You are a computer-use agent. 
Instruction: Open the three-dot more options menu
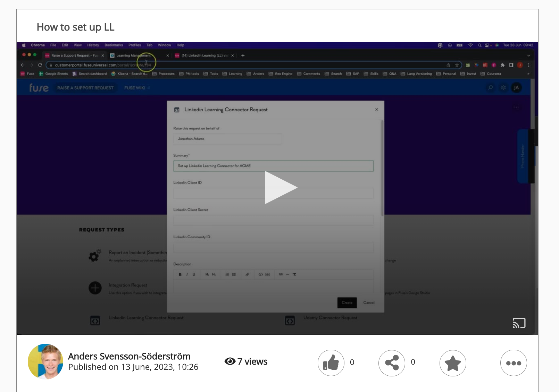(514, 363)
